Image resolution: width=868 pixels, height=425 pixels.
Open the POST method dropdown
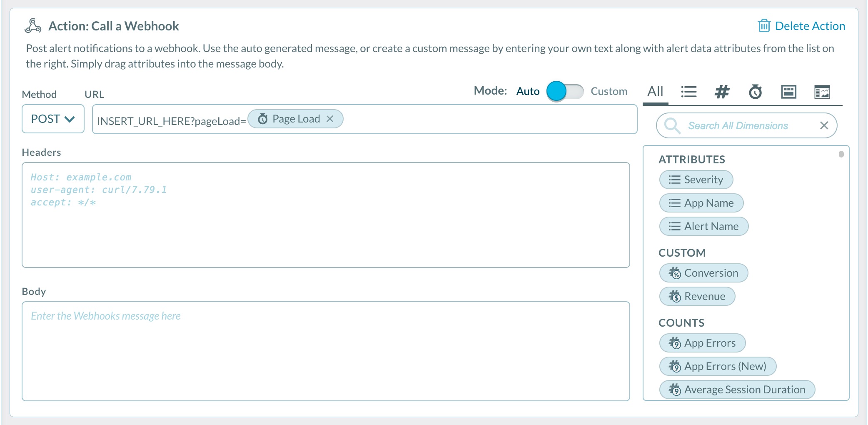53,119
